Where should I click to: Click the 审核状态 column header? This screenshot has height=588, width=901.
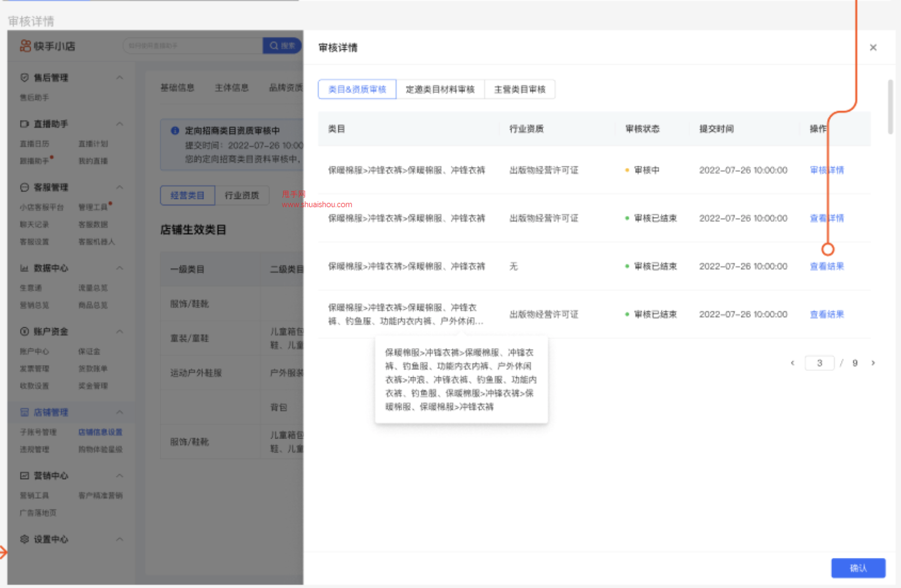pyautogui.click(x=643, y=129)
